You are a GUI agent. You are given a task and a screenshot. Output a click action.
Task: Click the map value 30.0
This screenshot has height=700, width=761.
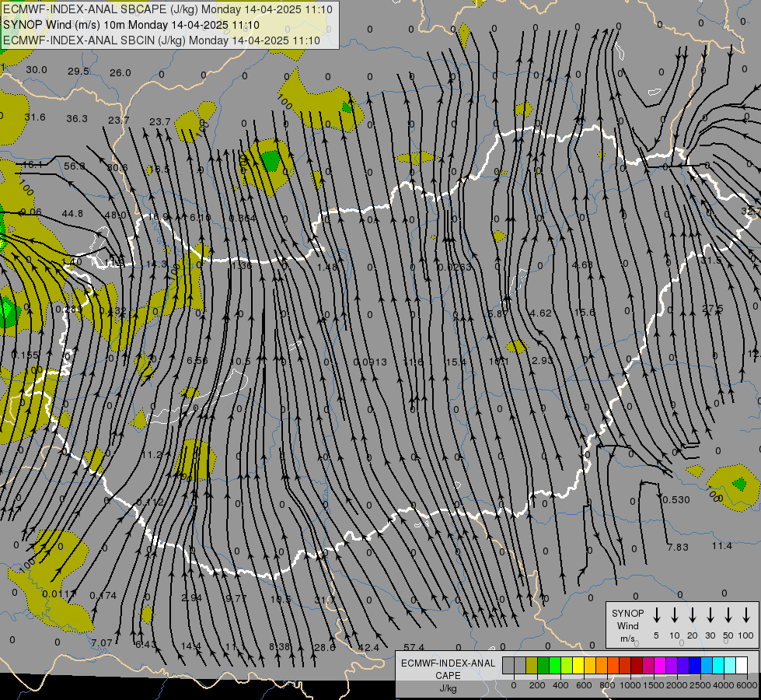click(x=37, y=70)
